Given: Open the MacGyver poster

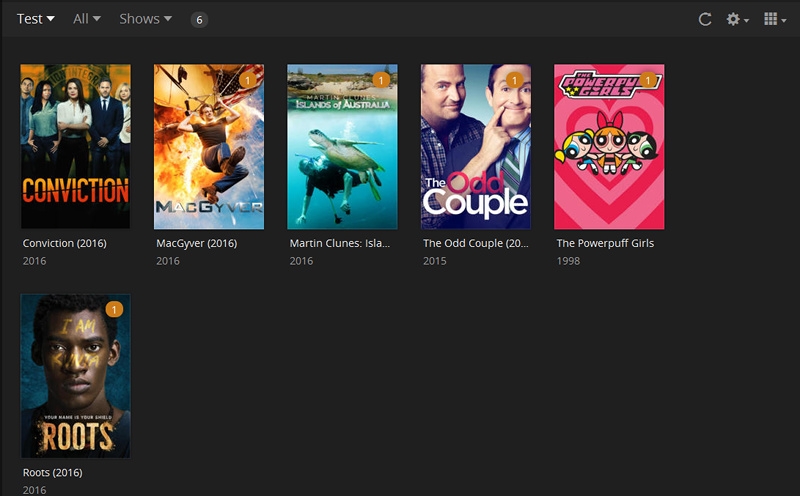Looking at the screenshot, I should [x=209, y=146].
